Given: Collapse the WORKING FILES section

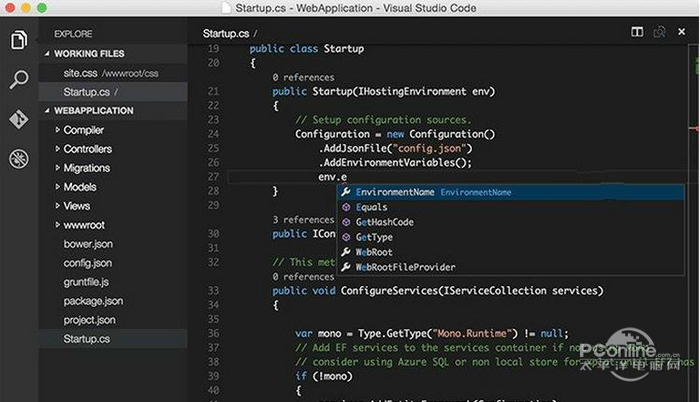Looking at the screenshot, I should pos(47,54).
